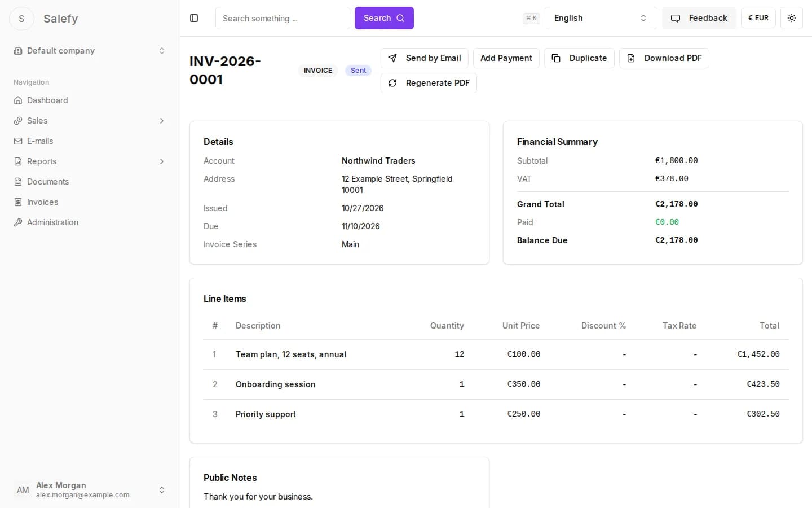Click the Regenerate PDF refresh icon
The image size is (812, 508).
pyautogui.click(x=392, y=83)
